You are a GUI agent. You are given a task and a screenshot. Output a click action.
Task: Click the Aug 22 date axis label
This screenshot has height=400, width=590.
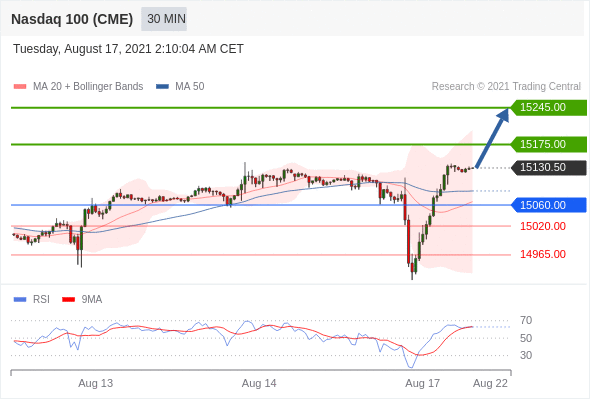coord(490,383)
